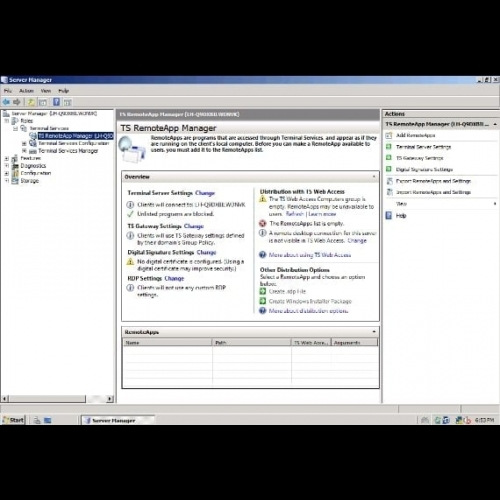Open More about distribution options link
Image resolution: width=500 pixels, height=500 pixels.
click(308, 311)
